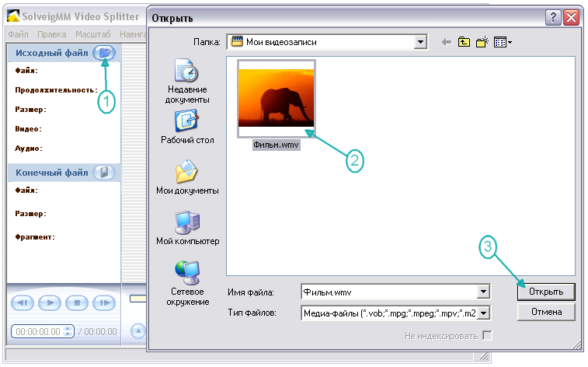Click previous frame playback button
This screenshot has width=588, height=367.
pyautogui.click(x=23, y=302)
